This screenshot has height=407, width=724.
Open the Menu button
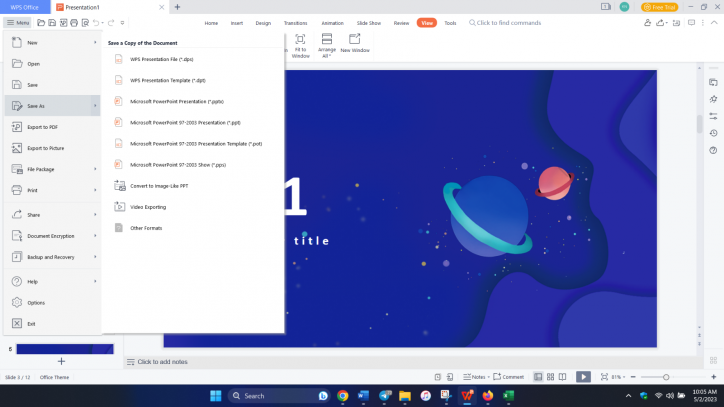pyautogui.click(x=18, y=23)
